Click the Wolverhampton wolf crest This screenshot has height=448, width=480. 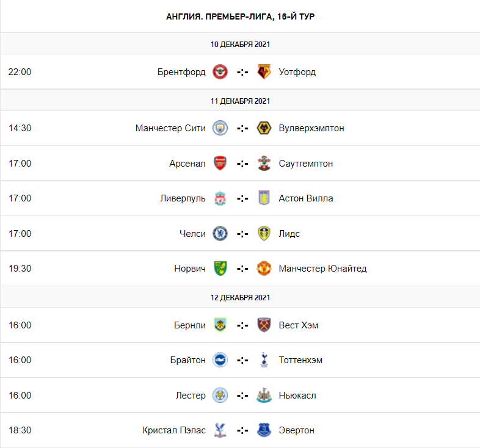click(x=264, y=128)
